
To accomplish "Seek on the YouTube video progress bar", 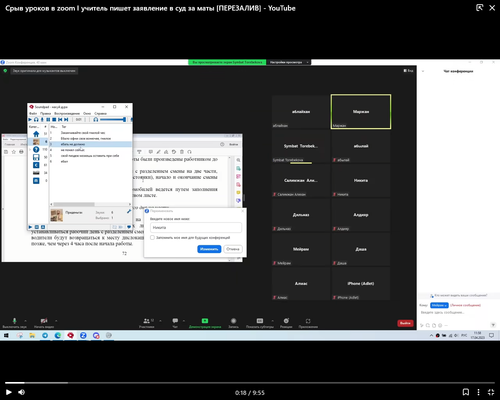I will click(x=250, y=383).
